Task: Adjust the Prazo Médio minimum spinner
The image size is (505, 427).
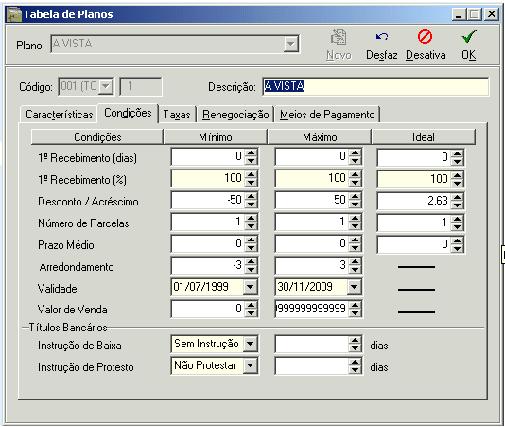Action: 251,244
